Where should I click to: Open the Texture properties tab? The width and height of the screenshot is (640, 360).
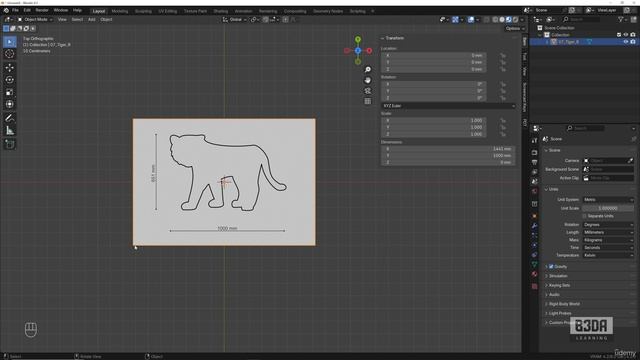point(534,286)
